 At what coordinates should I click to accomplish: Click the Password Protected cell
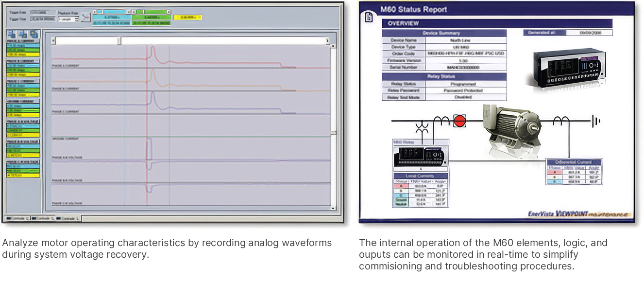tap(466, 90)
